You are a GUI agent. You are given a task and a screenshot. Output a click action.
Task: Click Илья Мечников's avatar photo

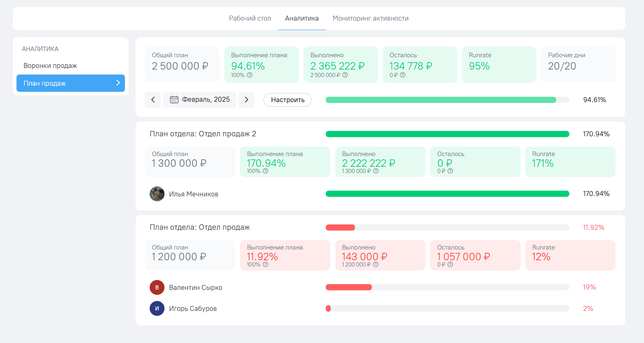click(x=157, y=194)
